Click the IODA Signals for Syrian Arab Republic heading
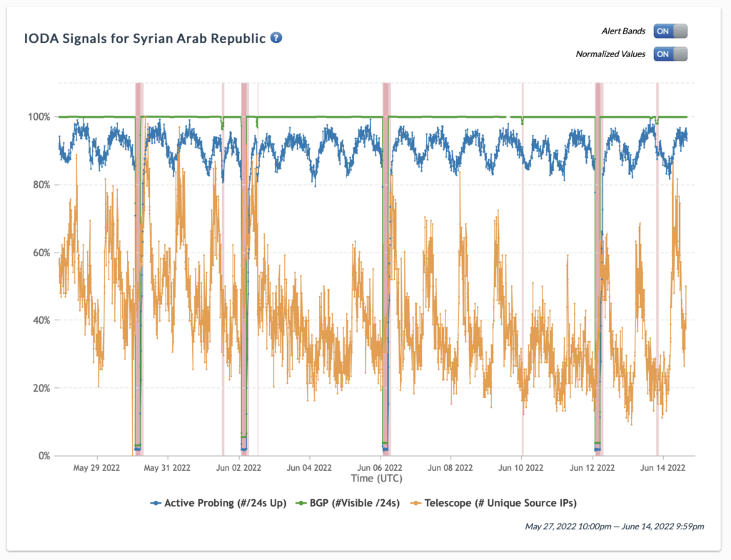 (146, 37)
